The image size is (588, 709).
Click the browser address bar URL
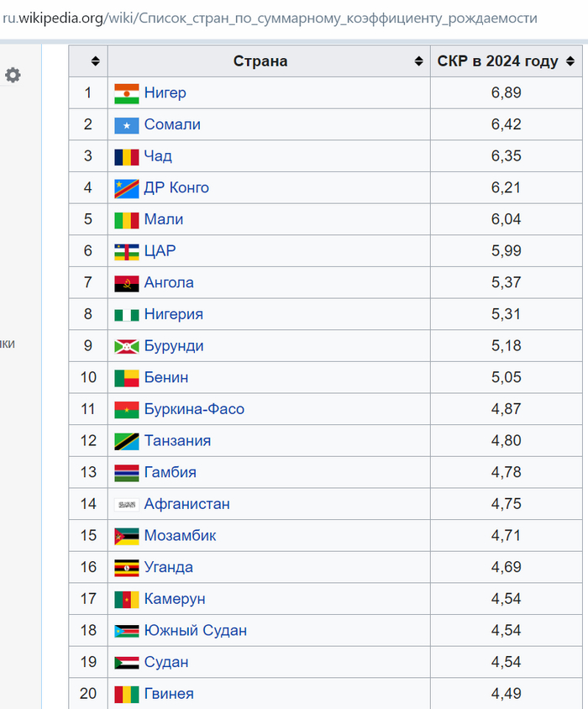point(269,18)
